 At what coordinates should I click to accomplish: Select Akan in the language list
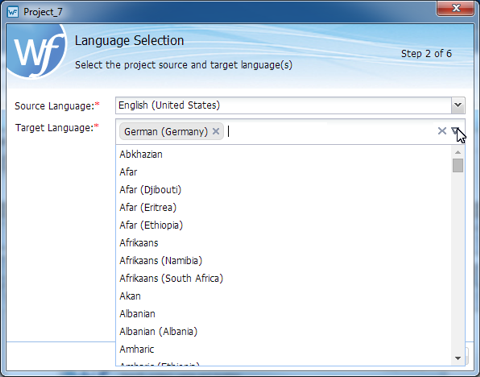pyautogui.click(x=283, y=296)
